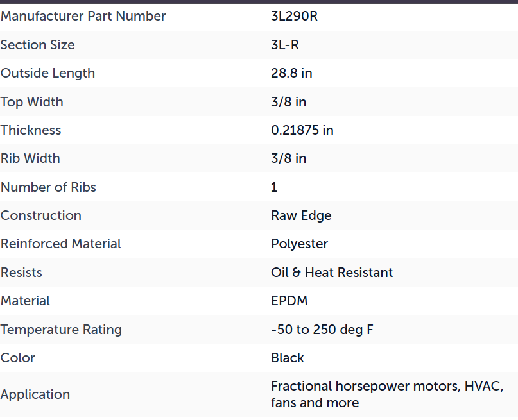Click the Application description text
Viewport: 518px width, 420px height.
coord(387,394)
